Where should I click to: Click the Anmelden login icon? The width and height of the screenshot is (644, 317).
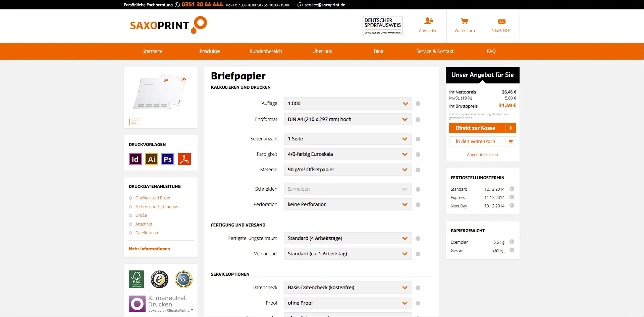[x=428, y=21]
